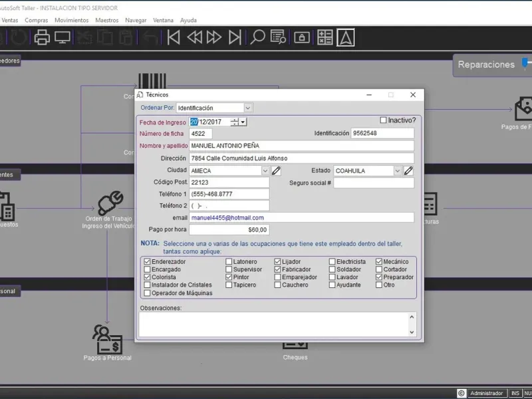
Task: Open the Compras menu
Action: click(x=37, y=21)
